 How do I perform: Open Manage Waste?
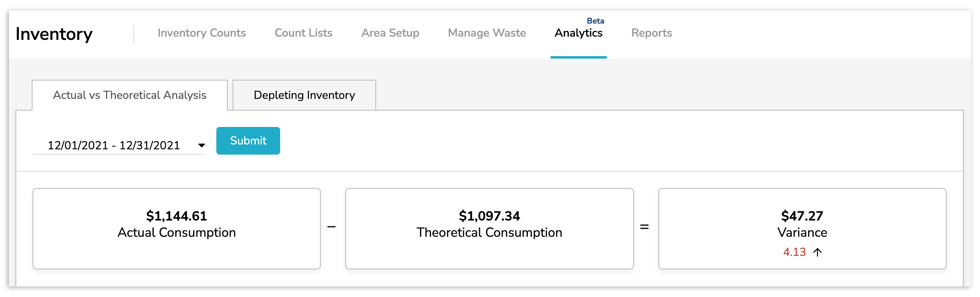(x=487, y=33)
